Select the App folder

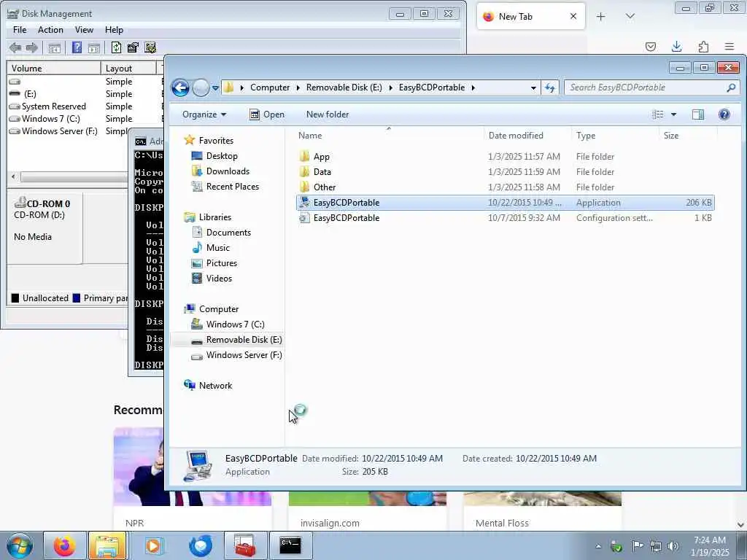pyautogui.click(x=505, y=157)
